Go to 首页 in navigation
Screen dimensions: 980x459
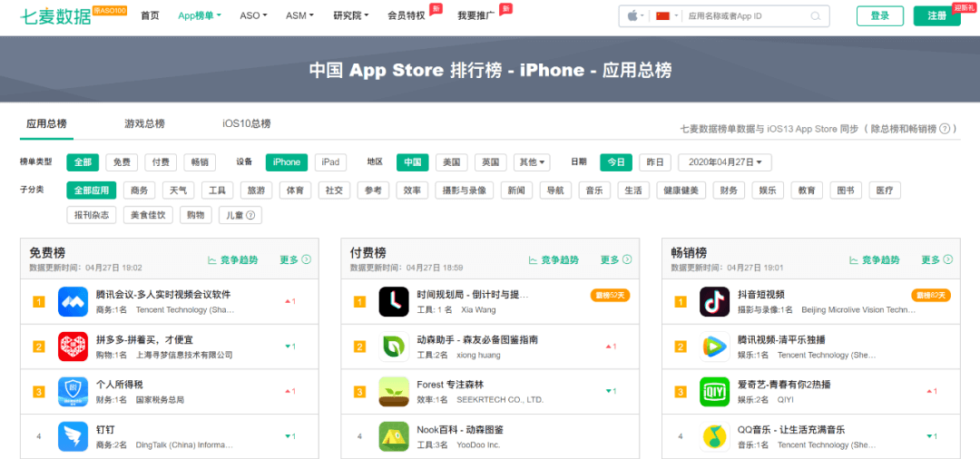point(150,15)
